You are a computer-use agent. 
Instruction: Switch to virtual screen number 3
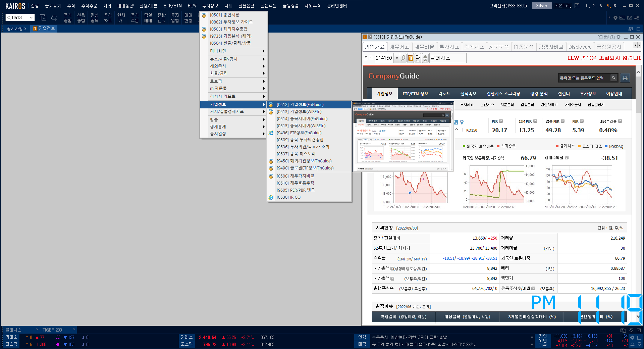[x=600, y=6]
